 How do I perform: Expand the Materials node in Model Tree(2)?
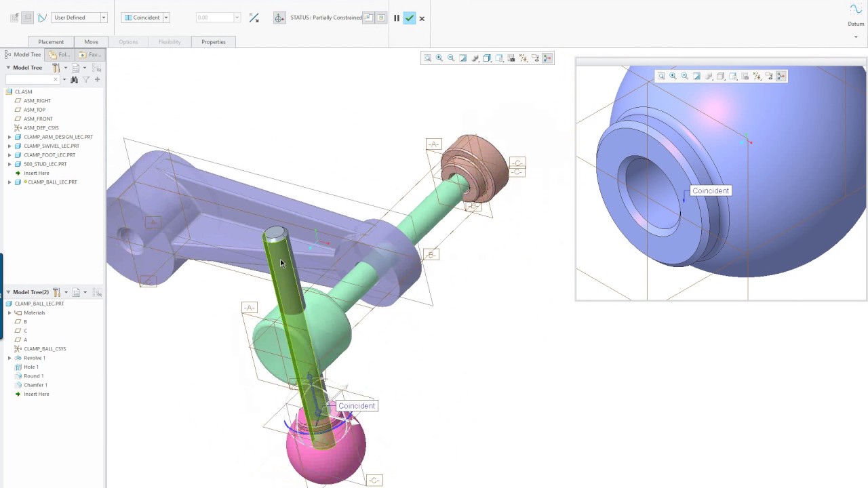click(x=9, y=312)
